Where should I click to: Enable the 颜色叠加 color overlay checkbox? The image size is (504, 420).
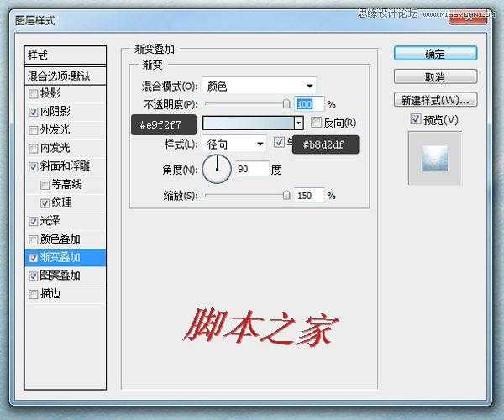[33, 239]
